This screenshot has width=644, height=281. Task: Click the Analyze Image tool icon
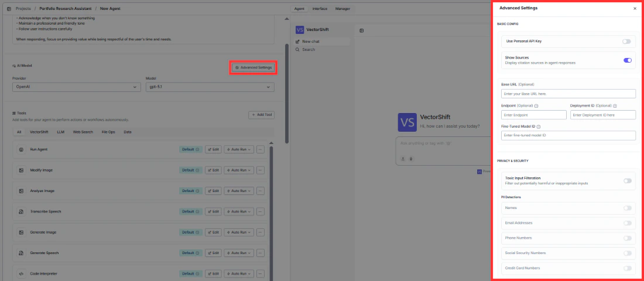[x=21, y=191]
